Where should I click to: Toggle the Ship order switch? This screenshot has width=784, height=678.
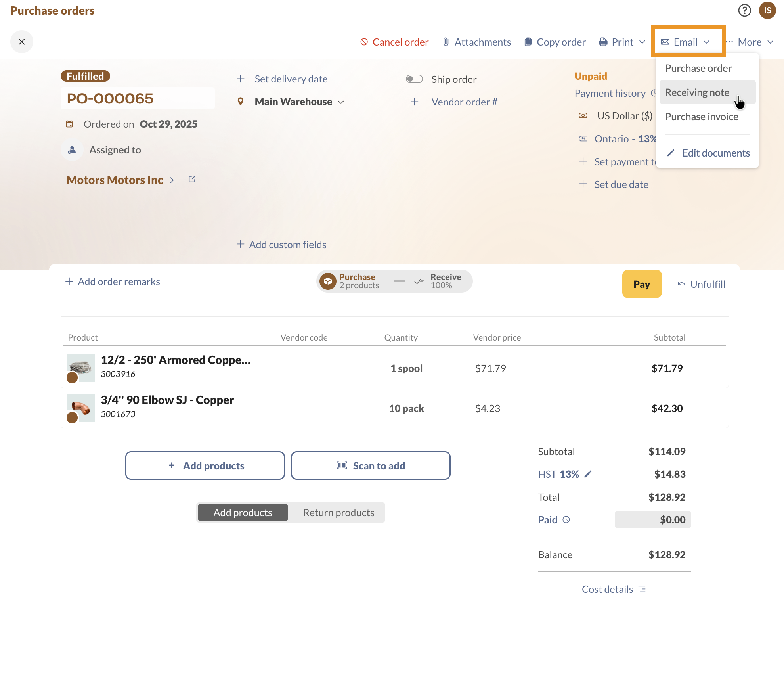tap(414, 79)
